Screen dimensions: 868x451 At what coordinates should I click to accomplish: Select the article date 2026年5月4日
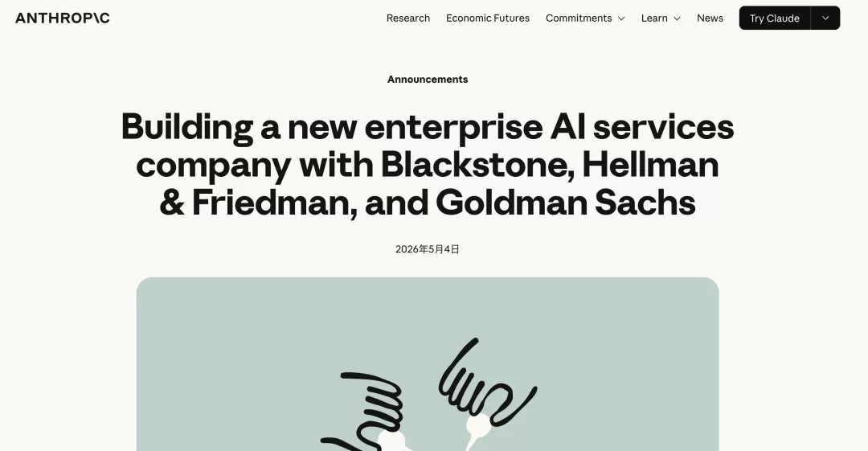[428, 249]
